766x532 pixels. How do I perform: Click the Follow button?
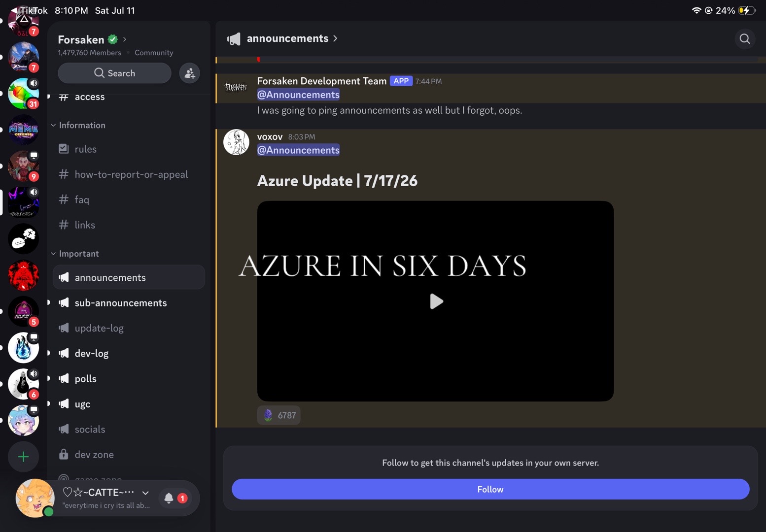click(490, 489)
